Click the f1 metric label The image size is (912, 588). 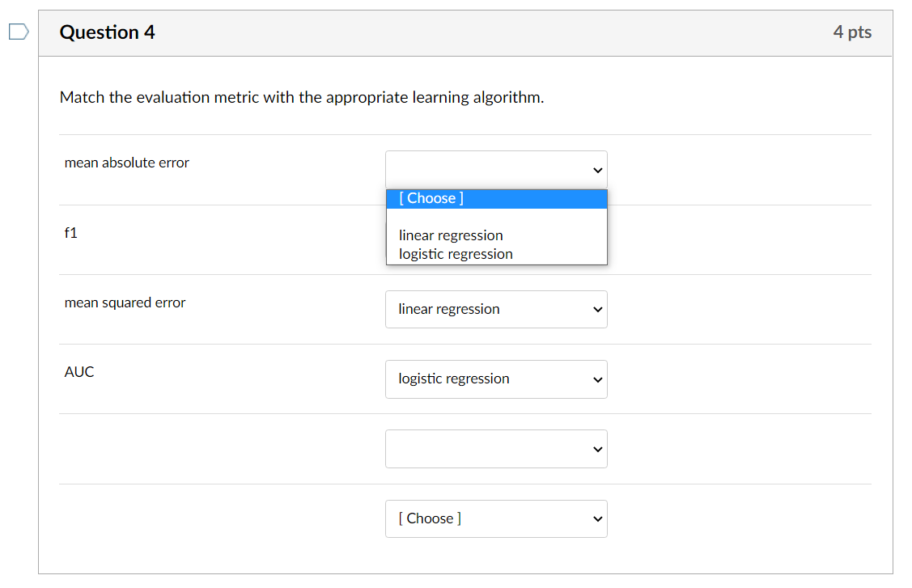point(71,233)
